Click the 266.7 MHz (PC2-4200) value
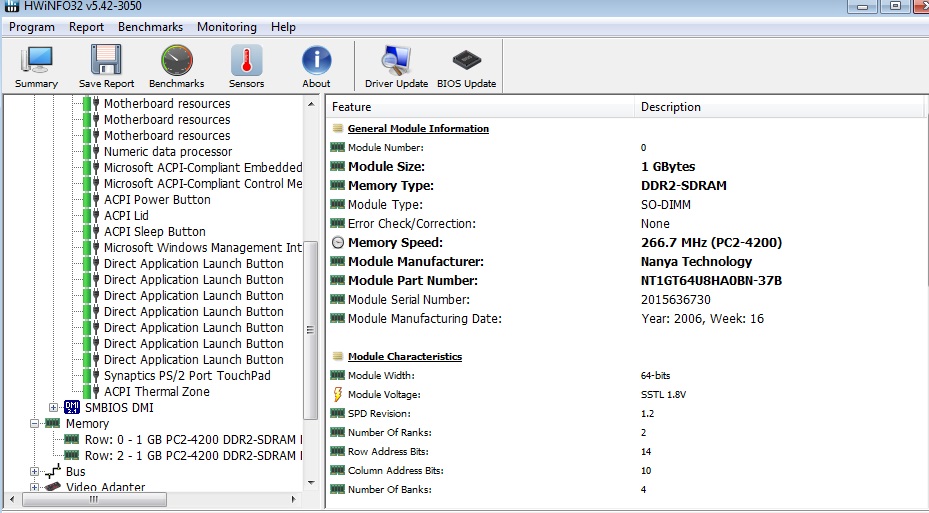 tap(711, 242)
